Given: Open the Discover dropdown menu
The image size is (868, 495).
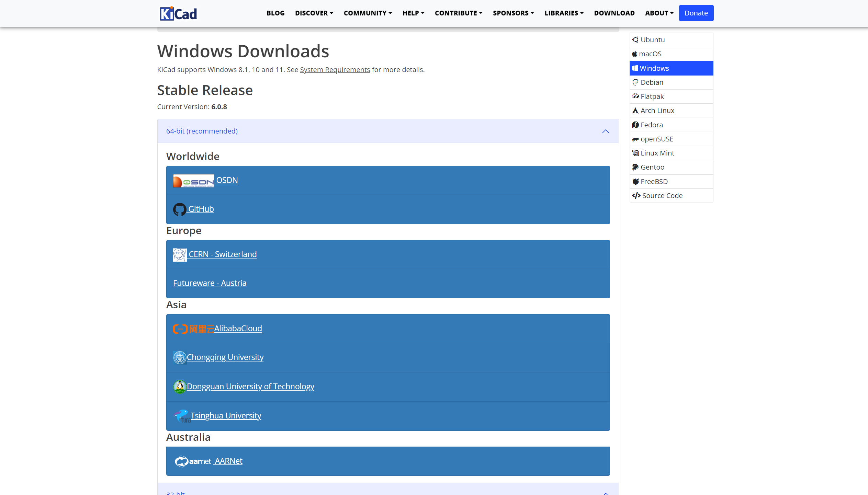Looking at the screenshot, I should click(x=314, y=13).
